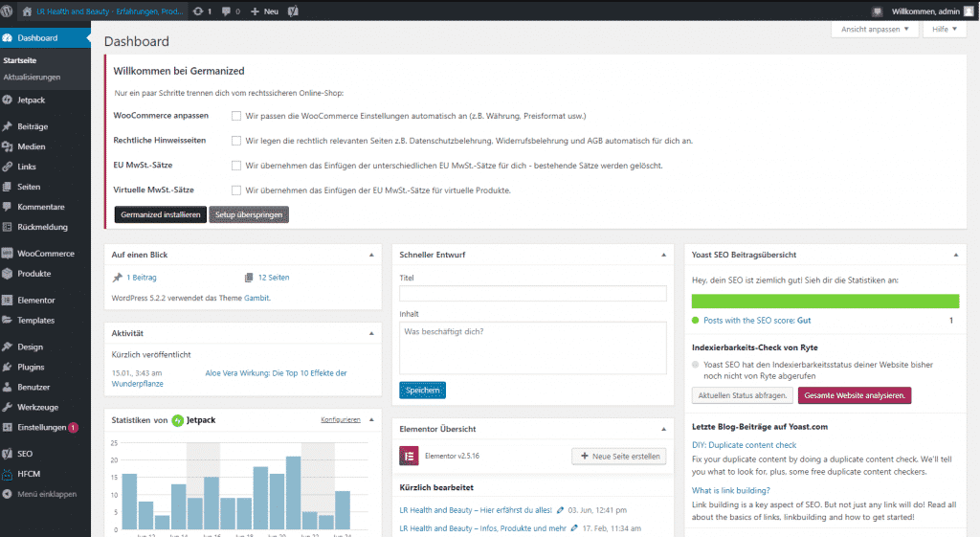This screenshot has height=537, width=980.
Task: Click the Jetpack green logo in Statistiken widget
Action: 177,421
